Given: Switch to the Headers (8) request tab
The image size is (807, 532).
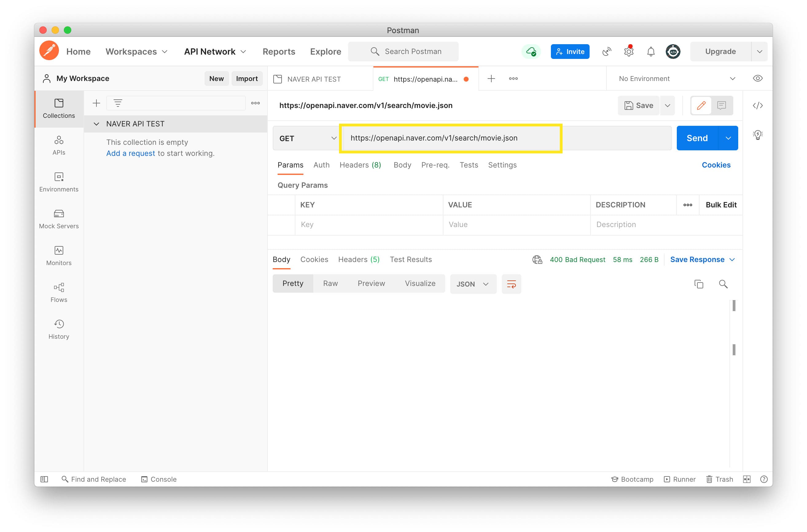Looking at the screenshot, I should (x=360, y=165).
